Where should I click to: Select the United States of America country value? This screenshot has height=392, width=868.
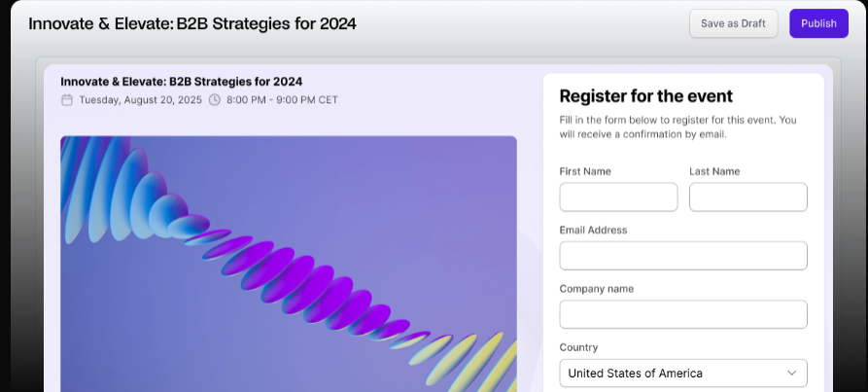click(635, 373)
